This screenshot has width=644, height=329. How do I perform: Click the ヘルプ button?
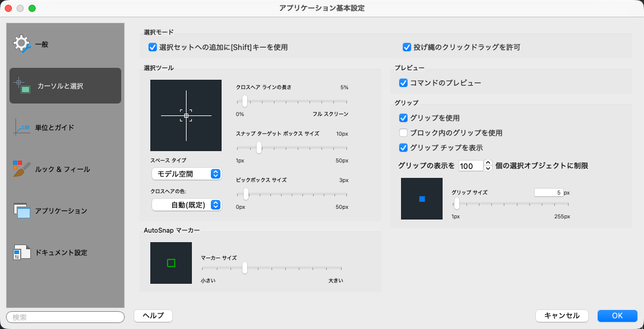(x=153, y=316)
